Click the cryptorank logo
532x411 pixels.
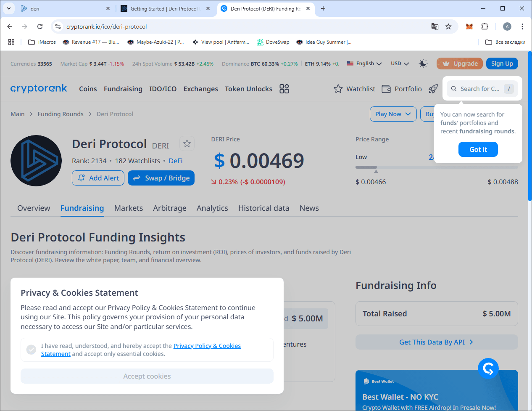pyautogui.click(x=39, y=88)
